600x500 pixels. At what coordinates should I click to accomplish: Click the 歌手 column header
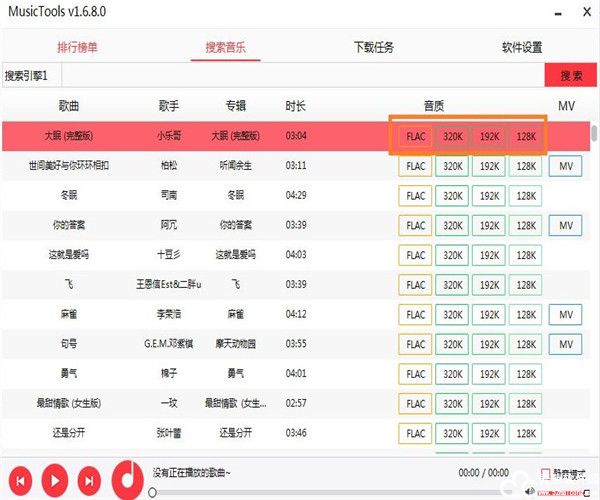pyautogui.click(x=169, y=106)
